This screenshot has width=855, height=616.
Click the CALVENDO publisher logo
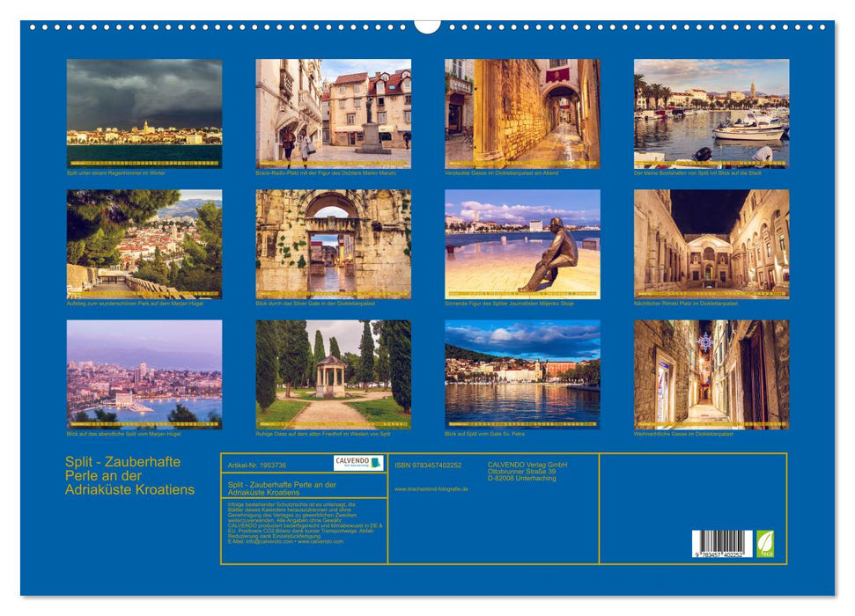point(356,462)
